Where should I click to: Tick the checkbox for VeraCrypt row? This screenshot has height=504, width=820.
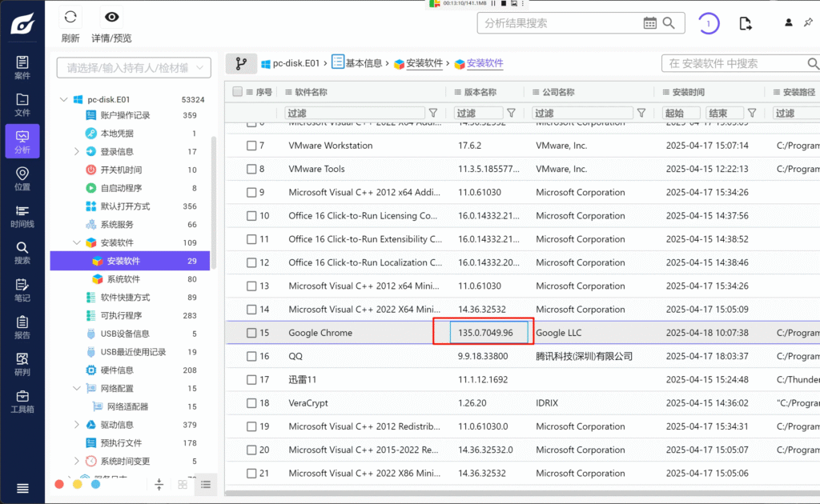251,403
